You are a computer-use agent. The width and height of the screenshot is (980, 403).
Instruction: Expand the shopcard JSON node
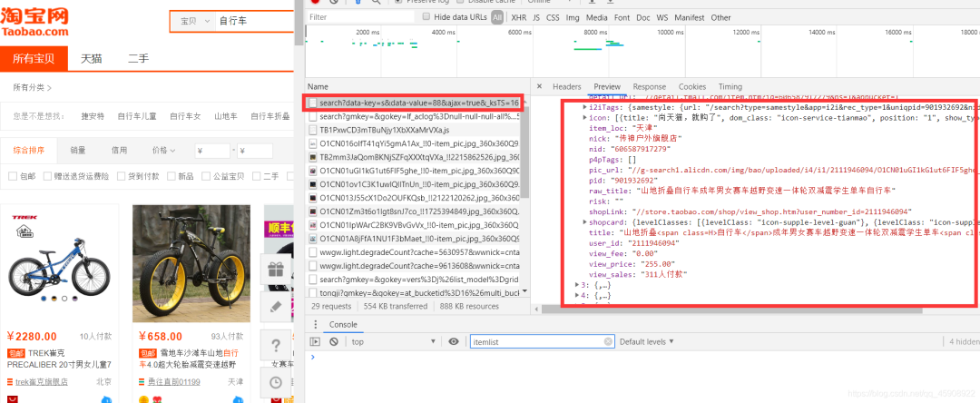point(585,221)
